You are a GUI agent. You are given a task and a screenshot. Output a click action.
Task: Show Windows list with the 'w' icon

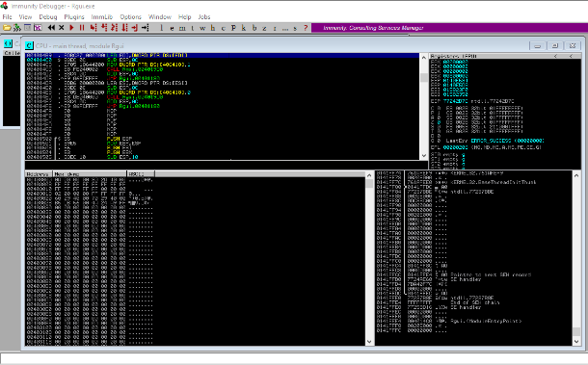coord(202,28)
